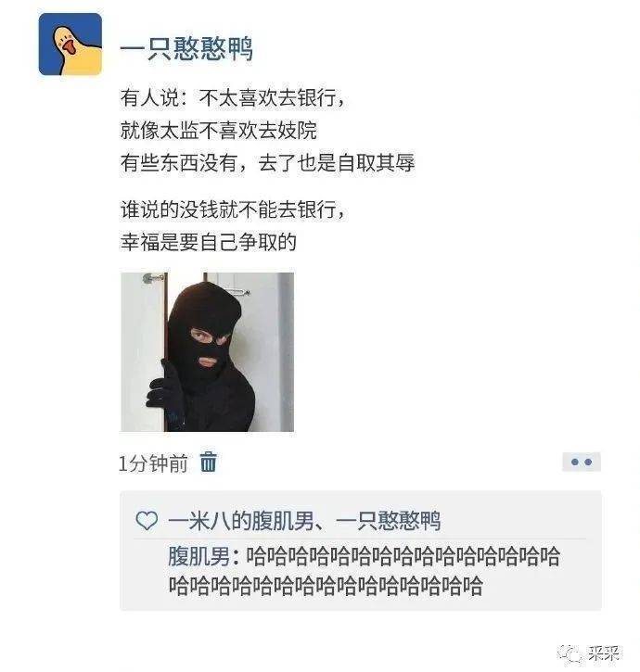Click the heart icon in likes row
640x672 pixels.
(147, 521)
